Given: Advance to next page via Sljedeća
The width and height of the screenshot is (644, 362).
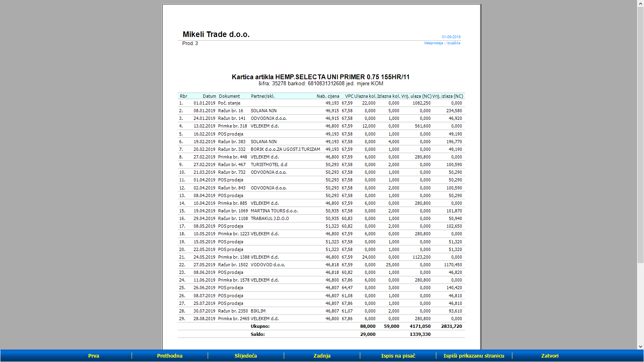Looking at the screenshot, I should click(246, 356).
